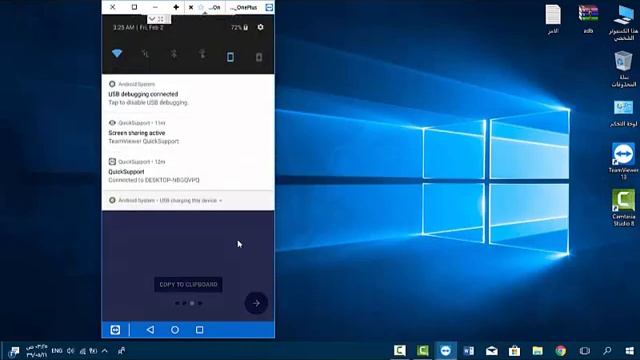Open Task View from taskbar
The width and height of the screenshot is (640, 360).
pyautogui.click(x=584, y=351)
